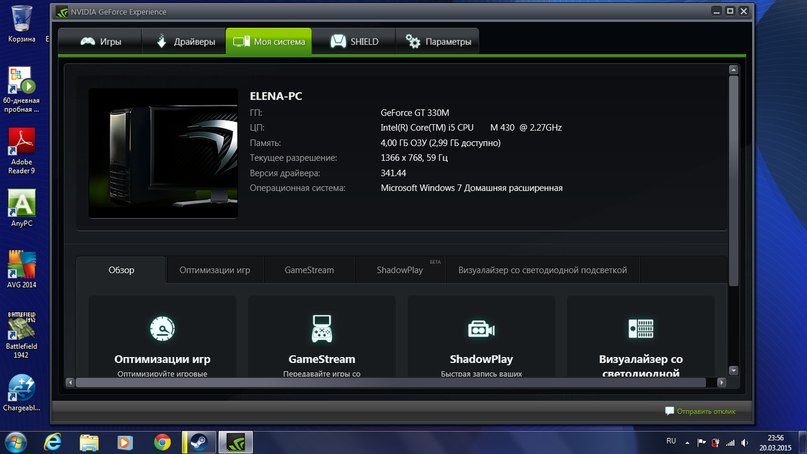Click the ShadowPlay camera icon
807x454 pixels.
click(481, 328)
